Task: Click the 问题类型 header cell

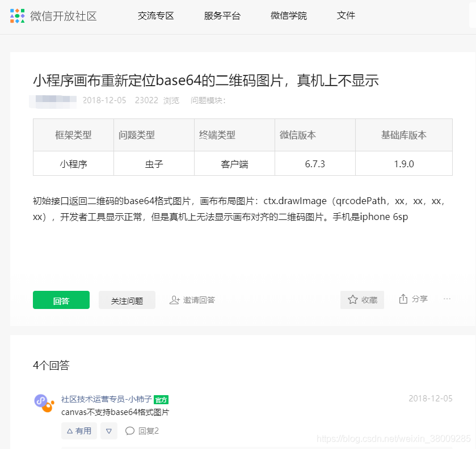Action: [x=154, y=135]
